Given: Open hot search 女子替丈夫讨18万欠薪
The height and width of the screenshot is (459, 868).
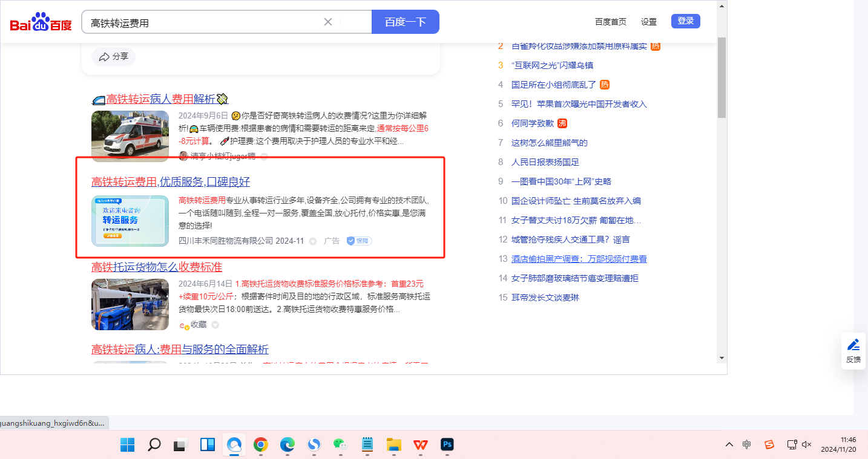Looking at the screenshot, I should coord(576,220).
